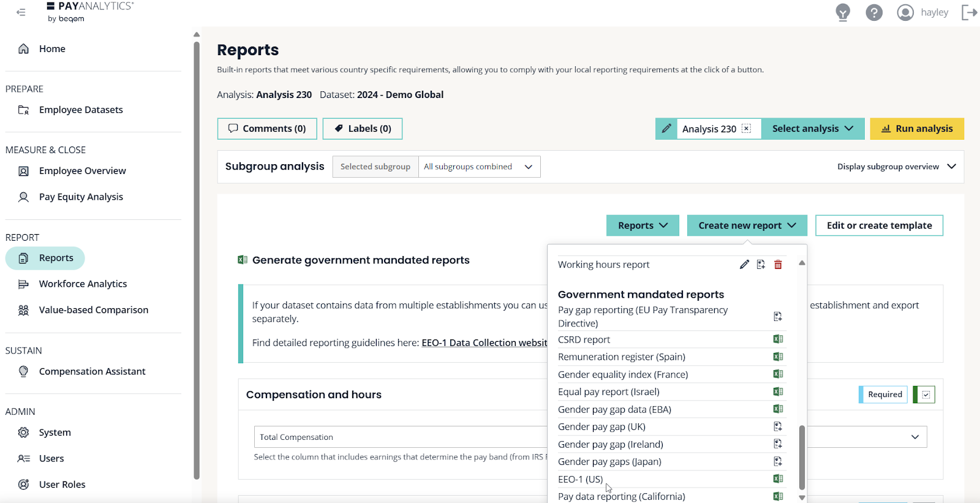Click the Run analysis button
Viewport: 980px width, 503px height.
(916, 129)
